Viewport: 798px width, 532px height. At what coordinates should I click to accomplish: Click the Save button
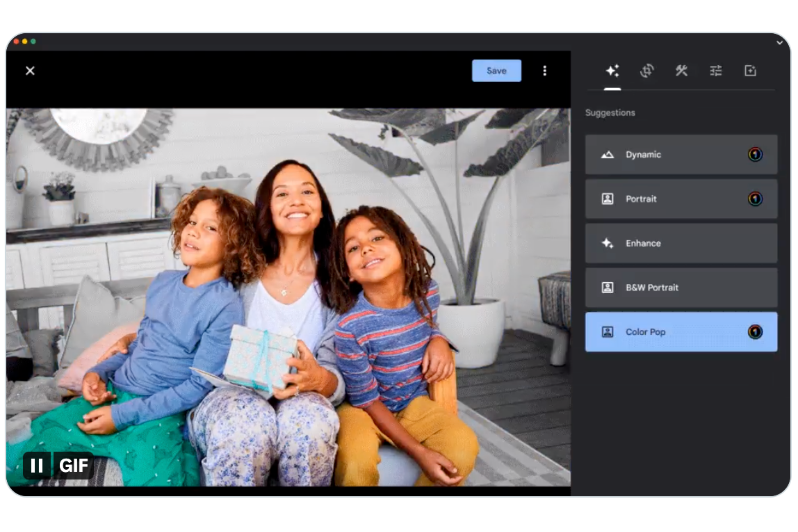(x=496, y=70)
